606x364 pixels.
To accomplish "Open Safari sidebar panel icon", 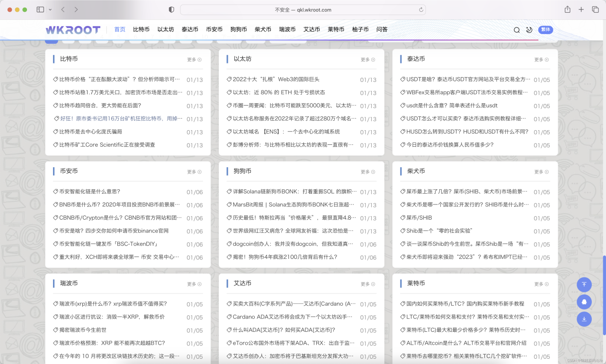I will (x=40, y=9).
